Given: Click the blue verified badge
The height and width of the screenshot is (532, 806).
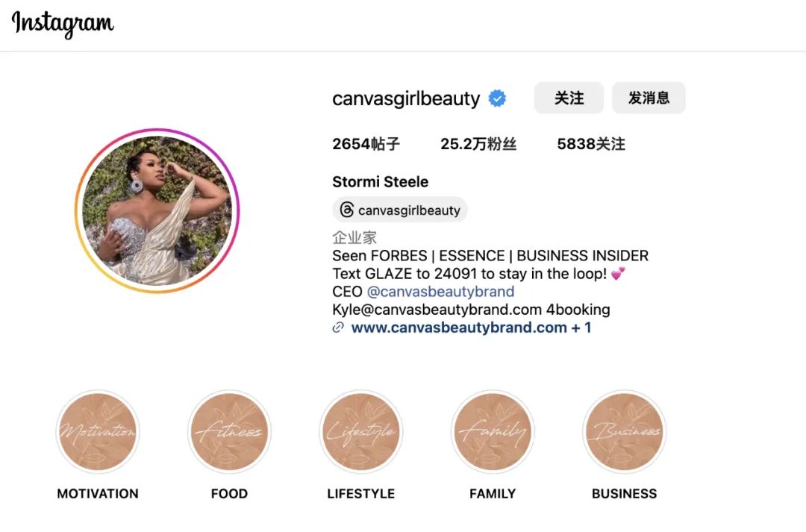Looking at the screenshot, I should (497, 98).
